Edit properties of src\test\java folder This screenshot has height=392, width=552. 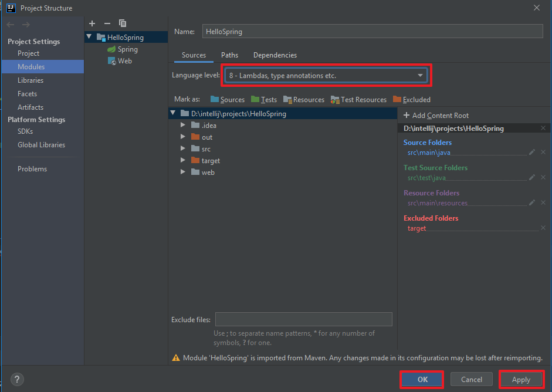pyautogui.click(x=532, y=177)
